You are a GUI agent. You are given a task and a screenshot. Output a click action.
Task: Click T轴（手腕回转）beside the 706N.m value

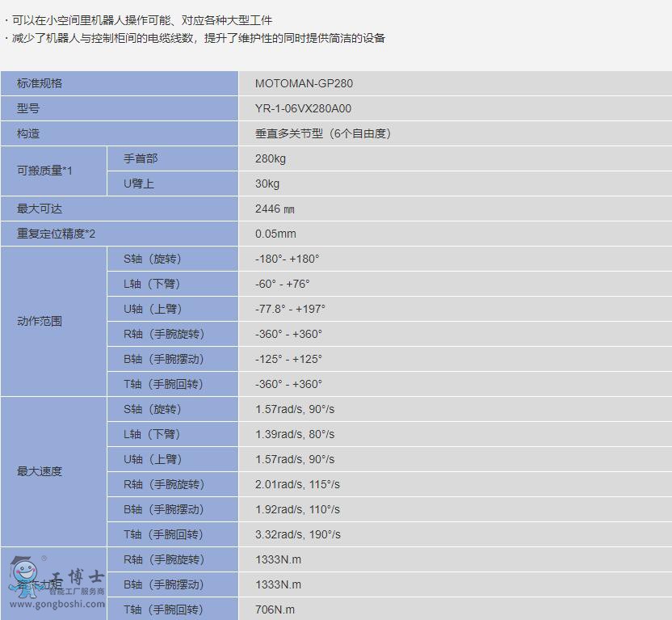164,609
